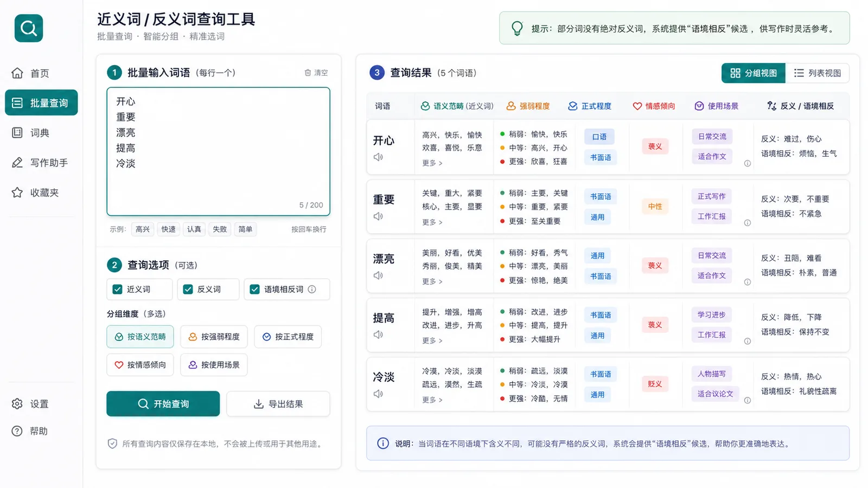Click into the batch word input area
This screenshot has height=488, width=868.
(218, 151)
